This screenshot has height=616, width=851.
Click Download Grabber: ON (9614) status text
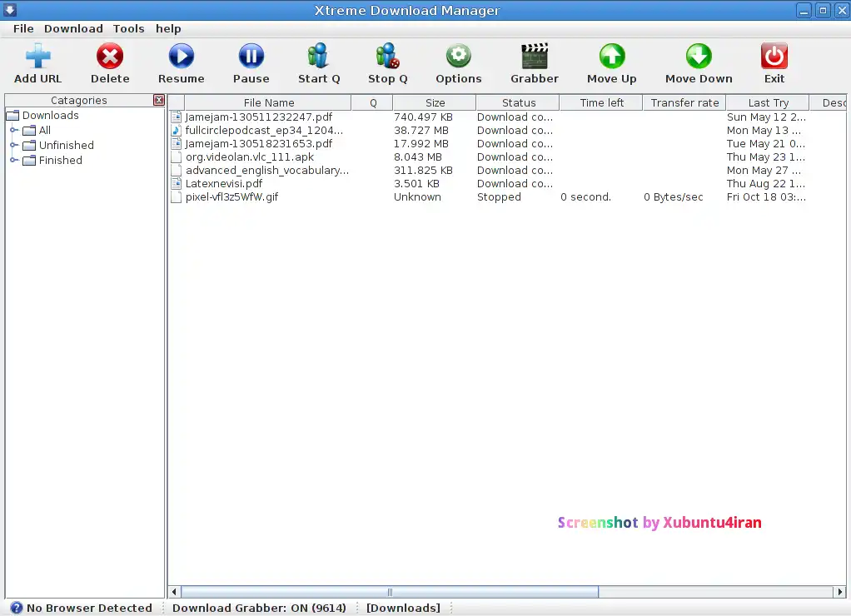coord(259,608)
